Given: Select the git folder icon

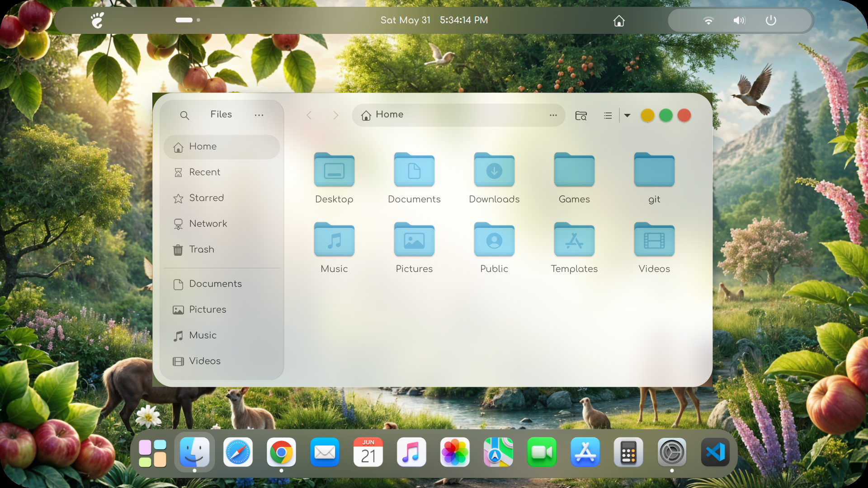Looking at the screenshot, I should [x=654, y=169].
